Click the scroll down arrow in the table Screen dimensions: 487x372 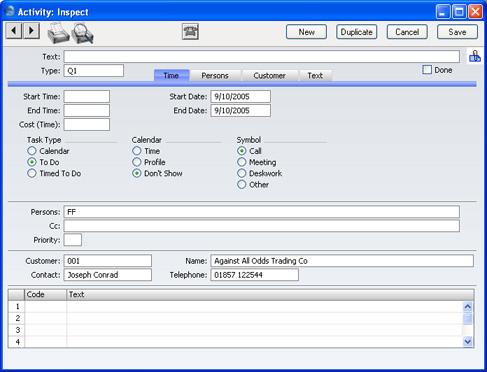[468, 341]
